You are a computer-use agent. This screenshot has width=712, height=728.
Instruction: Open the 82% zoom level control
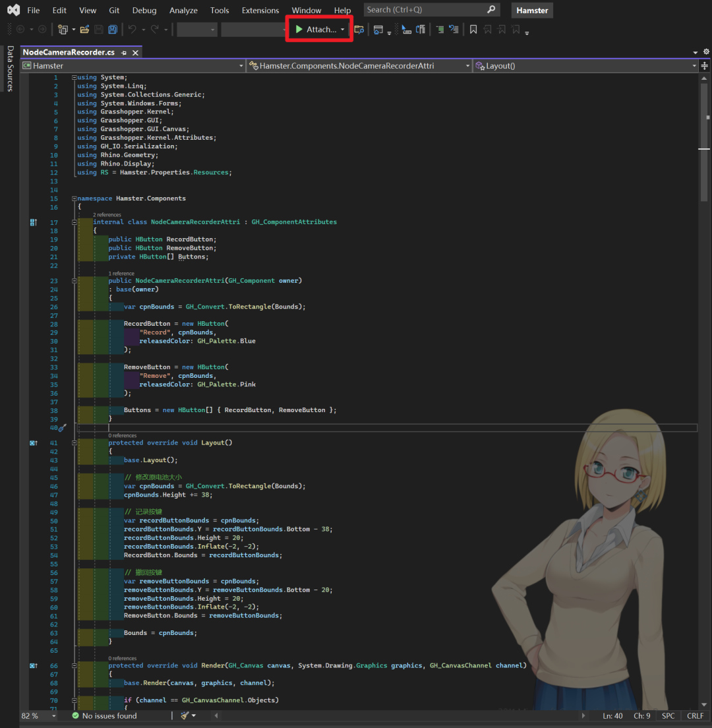click(x=30, y=715)
